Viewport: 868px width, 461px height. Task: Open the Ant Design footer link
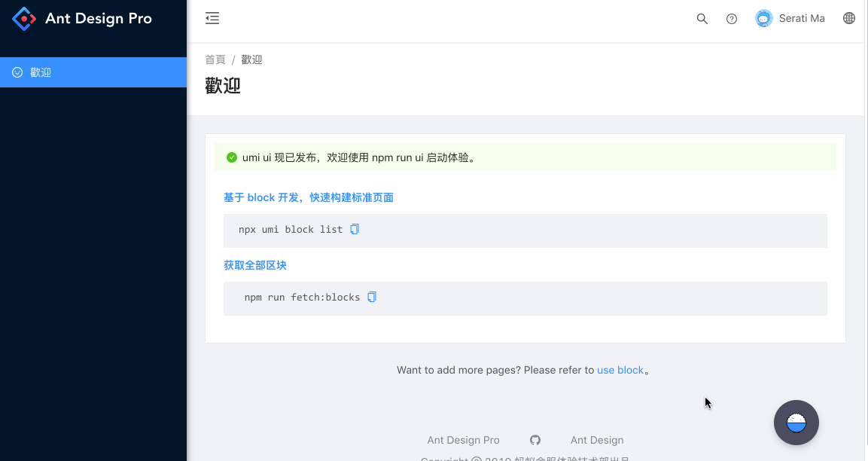click(x=597, y=440)
